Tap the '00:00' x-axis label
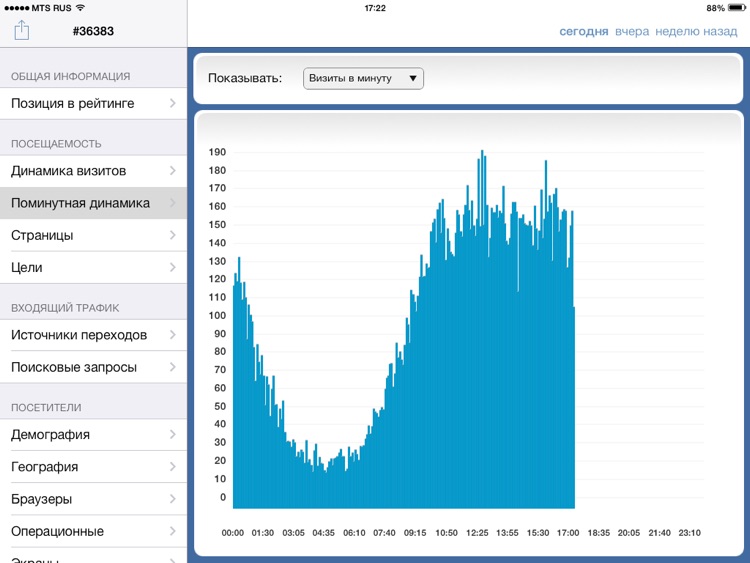This screenshot has width=750, height=563. [232, 533]
